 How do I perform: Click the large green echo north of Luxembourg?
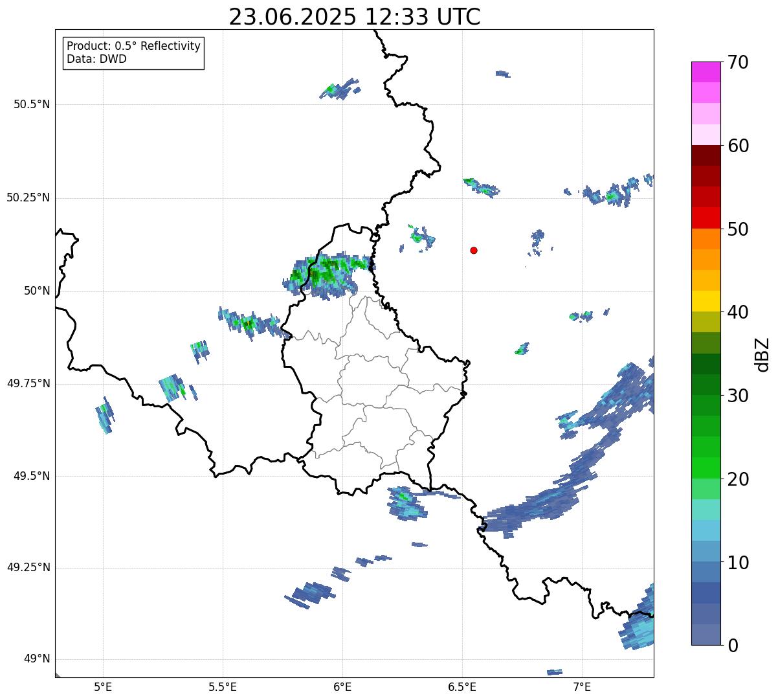(328, 275)
